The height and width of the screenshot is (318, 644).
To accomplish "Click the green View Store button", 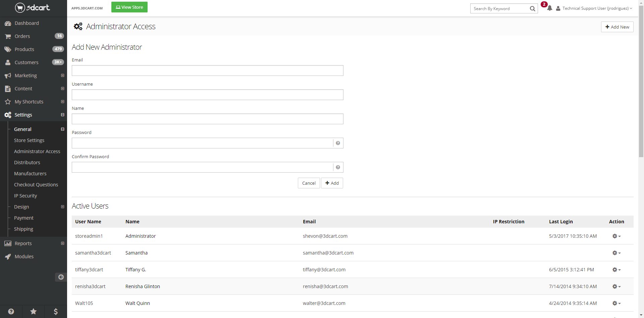I will [x=129, y=7].
